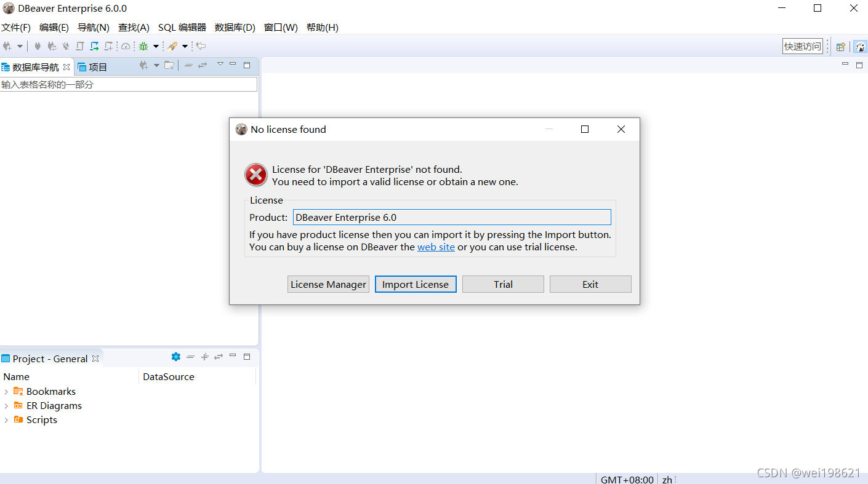Click the New Connection plug icon in main toolbar
This screenshot has height=484, width=868.
pyautogui.click(x=8, y=46)
